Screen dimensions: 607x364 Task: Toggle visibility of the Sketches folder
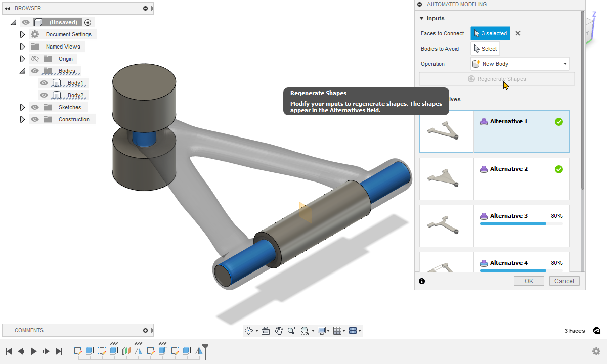[35, 108]
